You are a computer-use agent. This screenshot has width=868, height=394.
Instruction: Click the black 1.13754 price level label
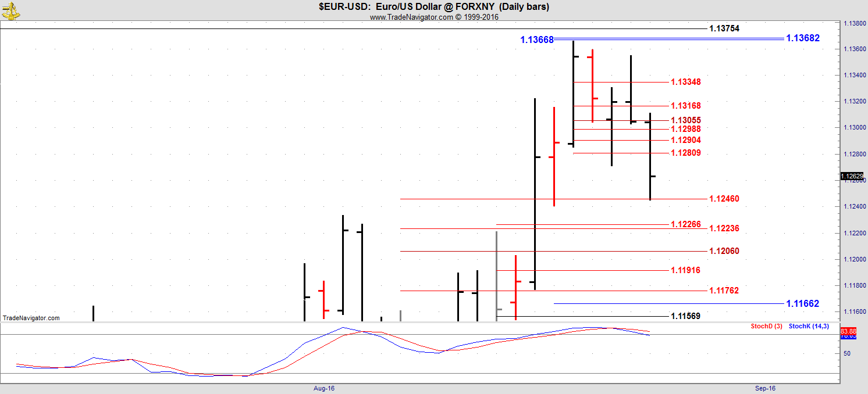(x=724, y=28)
